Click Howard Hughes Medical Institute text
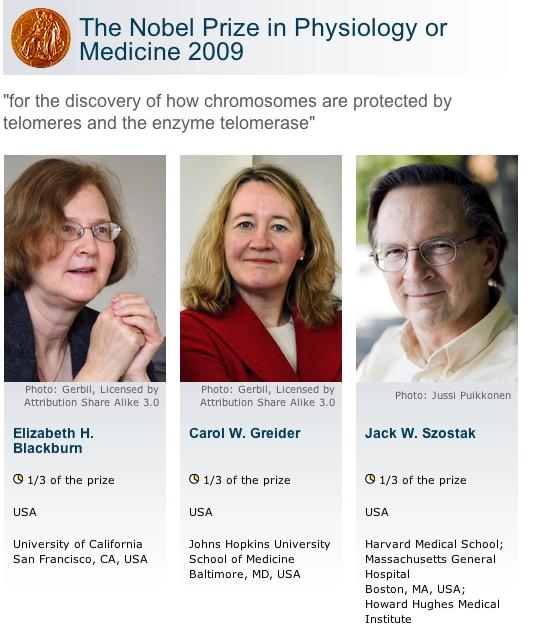The image size is (540, 632). [x=432, y=611]
